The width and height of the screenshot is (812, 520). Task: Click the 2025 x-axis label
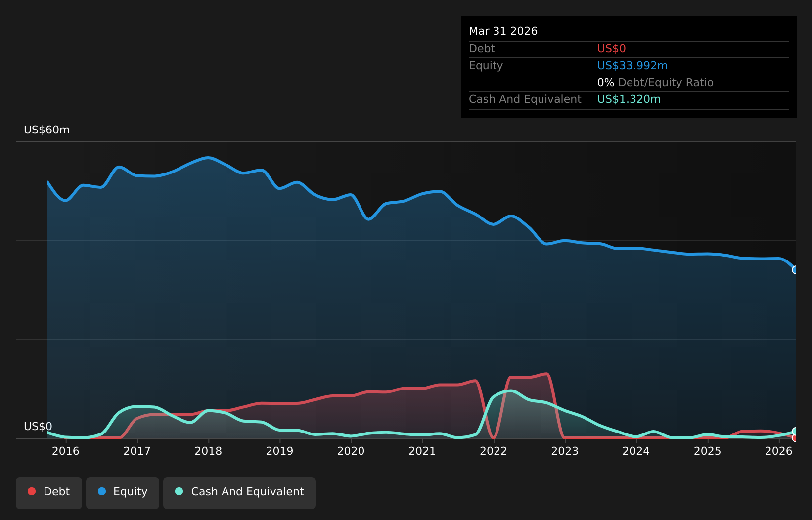coord(708,451)
